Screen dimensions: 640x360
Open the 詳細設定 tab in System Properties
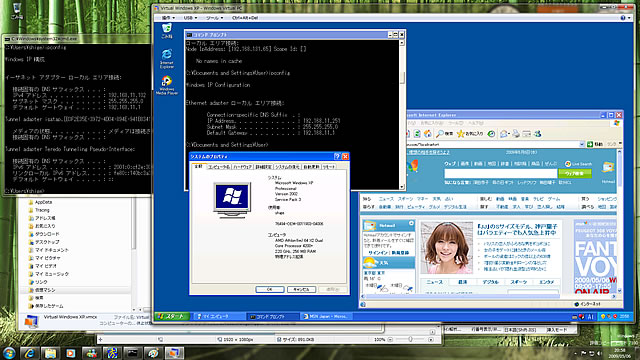pyautogui.click(x=263, y=167)
